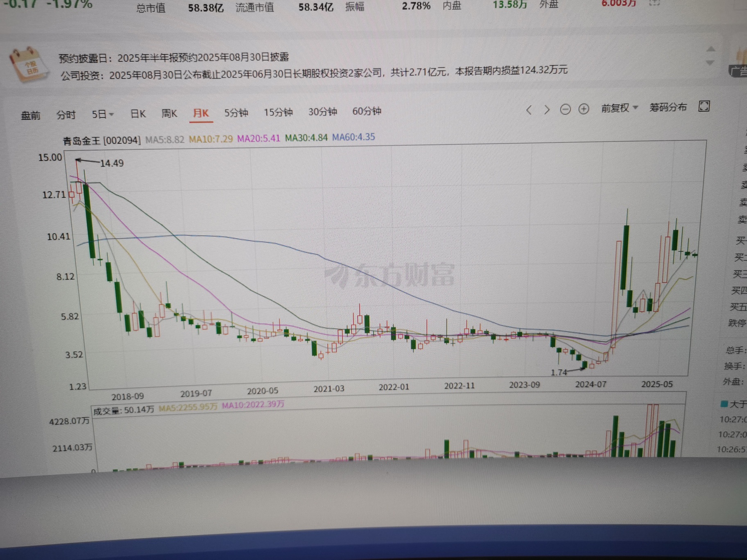The image size is (747, 560).
Task: Click 15.00 price axis label
Action: pyautogui.click(x=50, y=158)
